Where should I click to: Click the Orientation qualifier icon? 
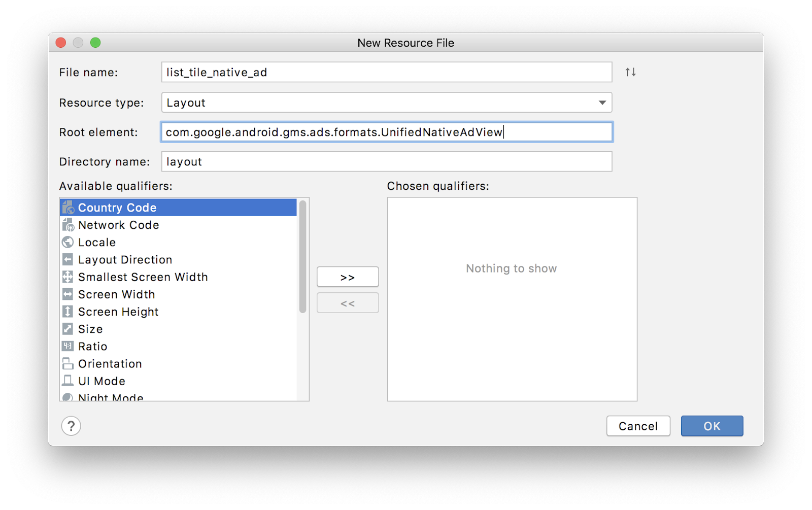coord(68,364)
